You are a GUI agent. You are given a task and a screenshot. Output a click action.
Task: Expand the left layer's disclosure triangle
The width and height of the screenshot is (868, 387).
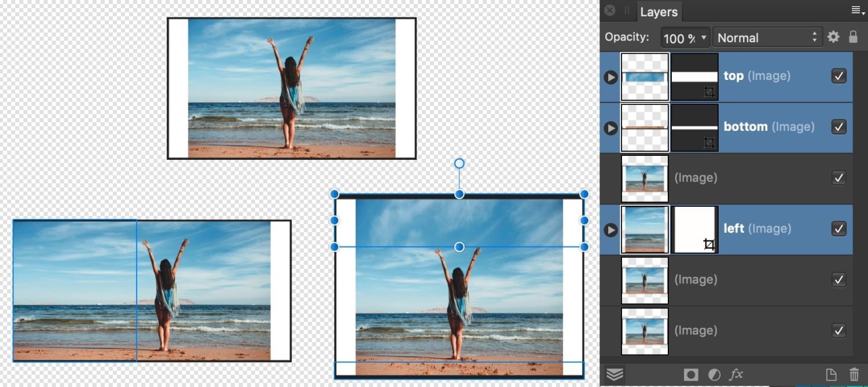pos(610,230)
